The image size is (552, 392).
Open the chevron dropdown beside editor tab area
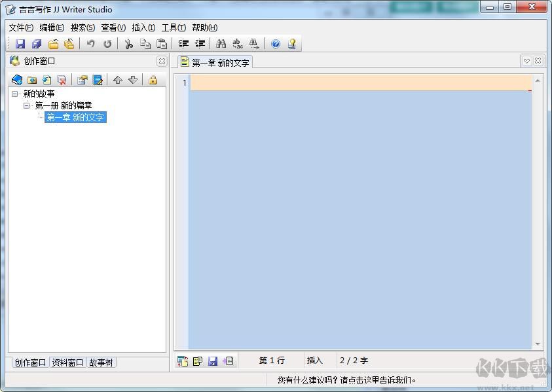(526, 60)
